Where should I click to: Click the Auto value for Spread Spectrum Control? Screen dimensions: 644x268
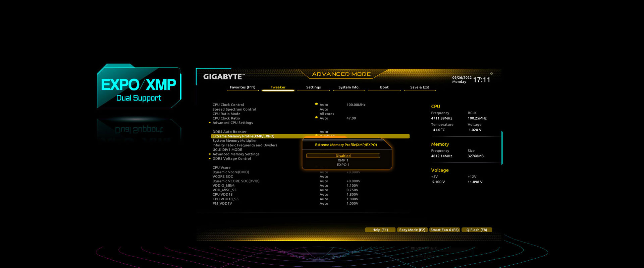324,110
